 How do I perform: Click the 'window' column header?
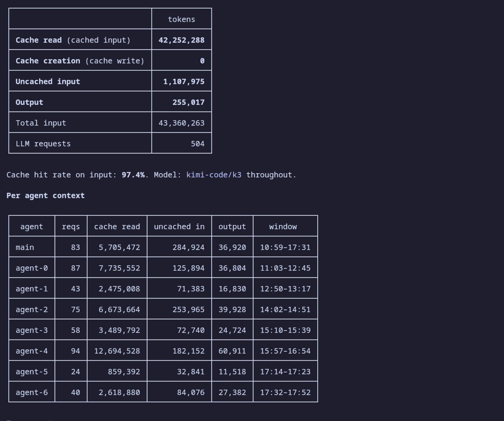coord(283,226)
